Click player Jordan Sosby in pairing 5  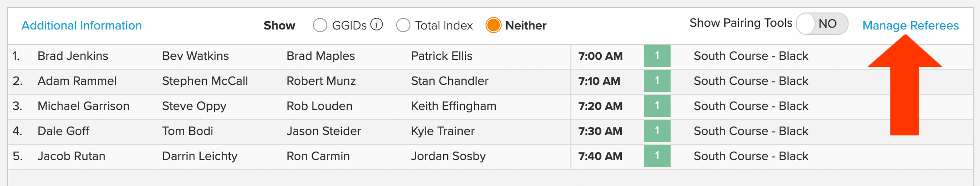448,156
